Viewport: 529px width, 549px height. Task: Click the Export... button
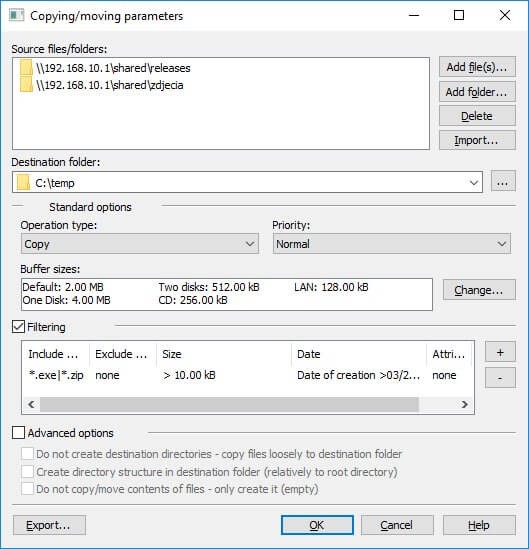coord(49,525)
